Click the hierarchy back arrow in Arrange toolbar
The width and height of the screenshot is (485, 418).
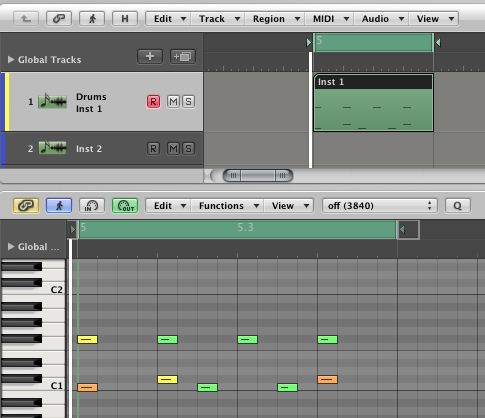[26, 19]
